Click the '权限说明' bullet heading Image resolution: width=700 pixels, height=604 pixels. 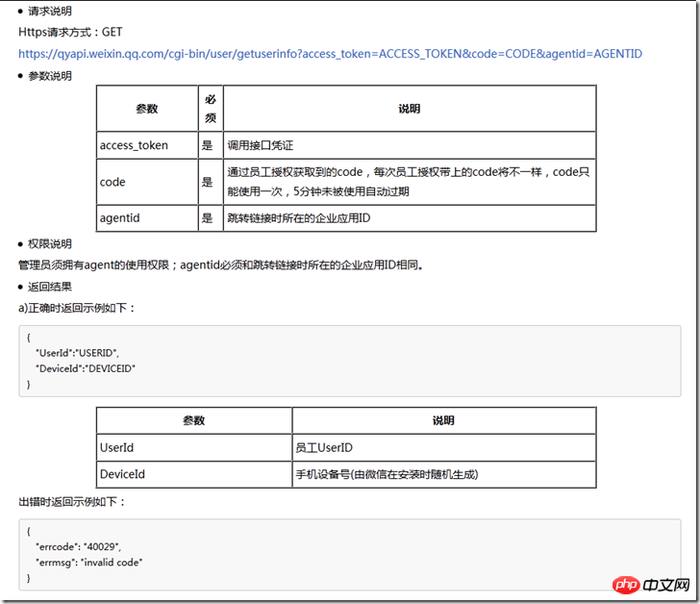pos(50,243)
